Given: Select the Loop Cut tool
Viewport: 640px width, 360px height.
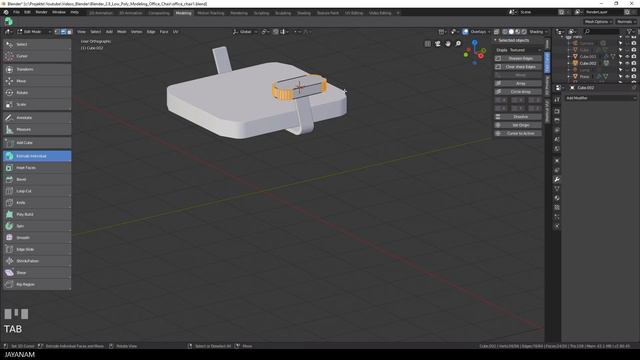Looking at the screenshot, I should coord(37,191).
